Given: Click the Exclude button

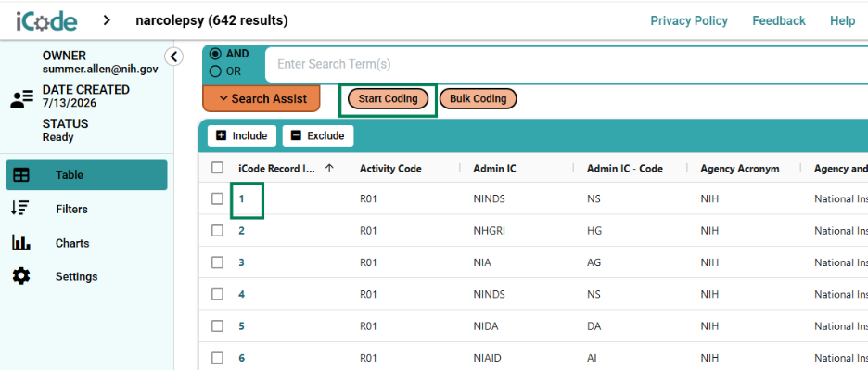Looking at the screenshot, I should tap(318, 135).
